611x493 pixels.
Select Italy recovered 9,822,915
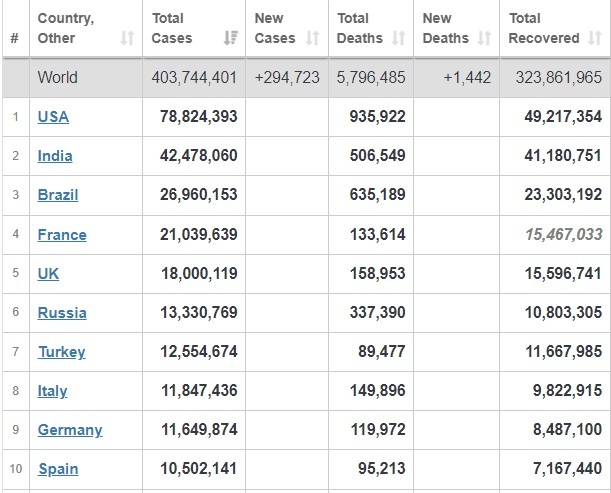pos(567,391)
